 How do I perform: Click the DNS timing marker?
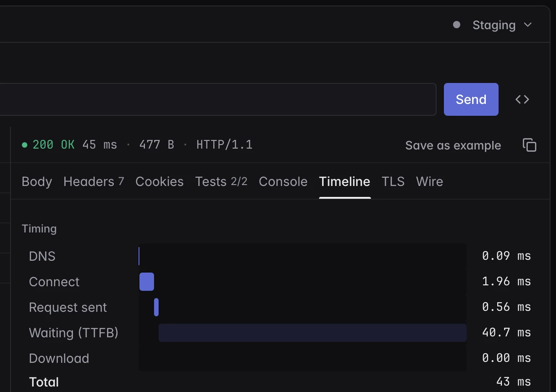(x=139, y=256)
